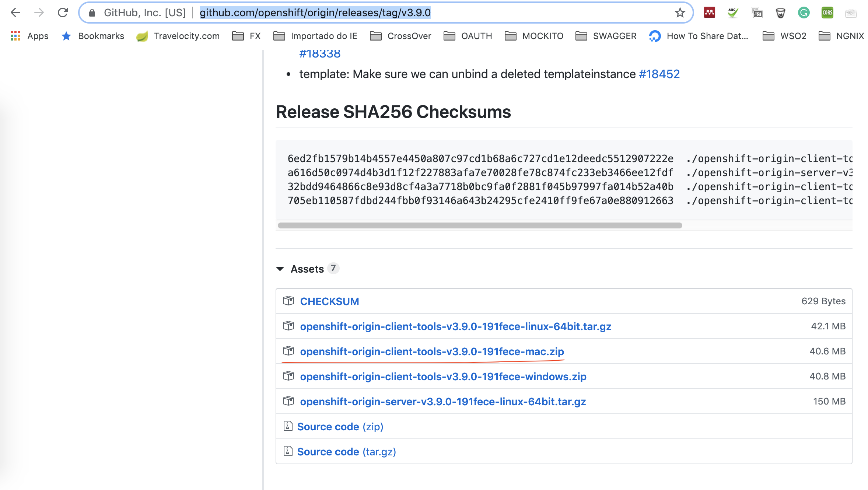868x490 pixels.
Task: Click the Apps grid icon
Action: click(15, 36)
